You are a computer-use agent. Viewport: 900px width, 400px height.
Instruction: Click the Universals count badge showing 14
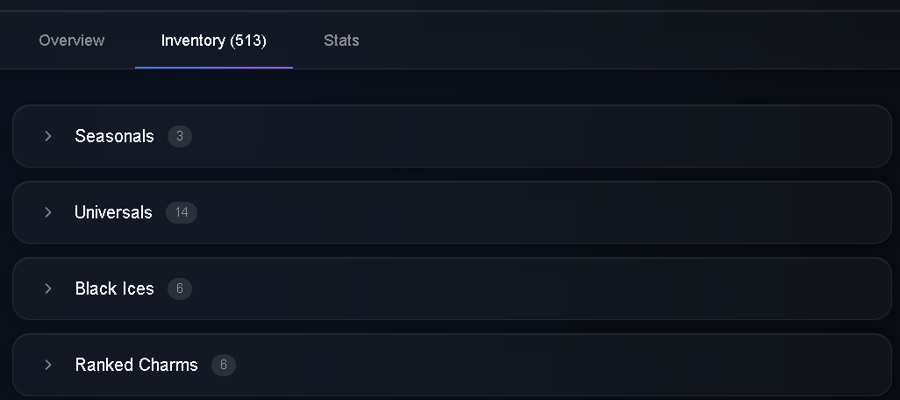pyautogui.click(x=181, y=213)
